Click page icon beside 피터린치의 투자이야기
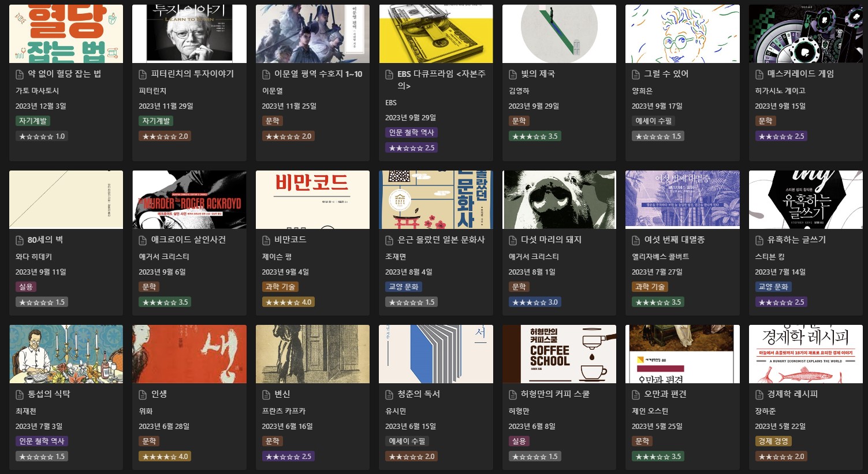Viewport: 868px width, 474px height. [143, 74]
